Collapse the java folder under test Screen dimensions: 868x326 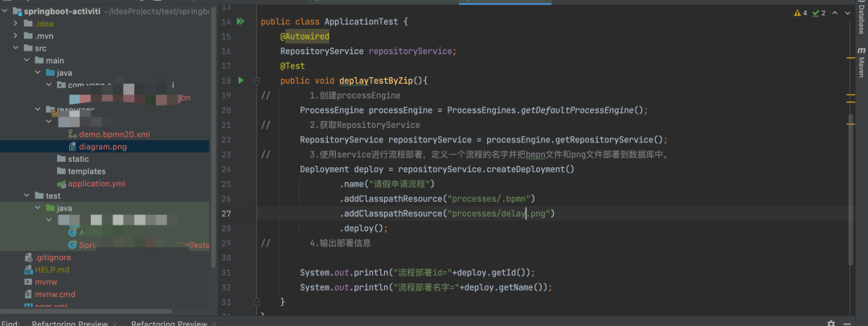point(38,208)
